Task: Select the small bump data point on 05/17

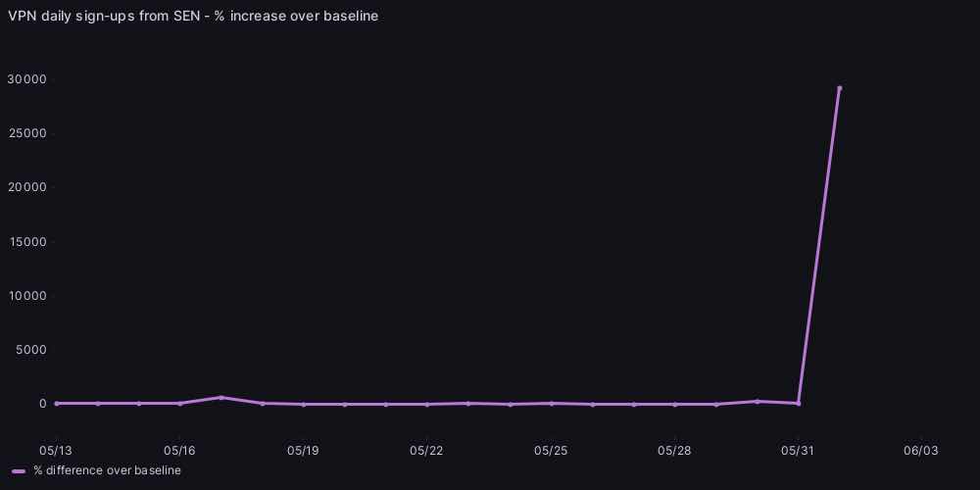Action: point(221,397)
